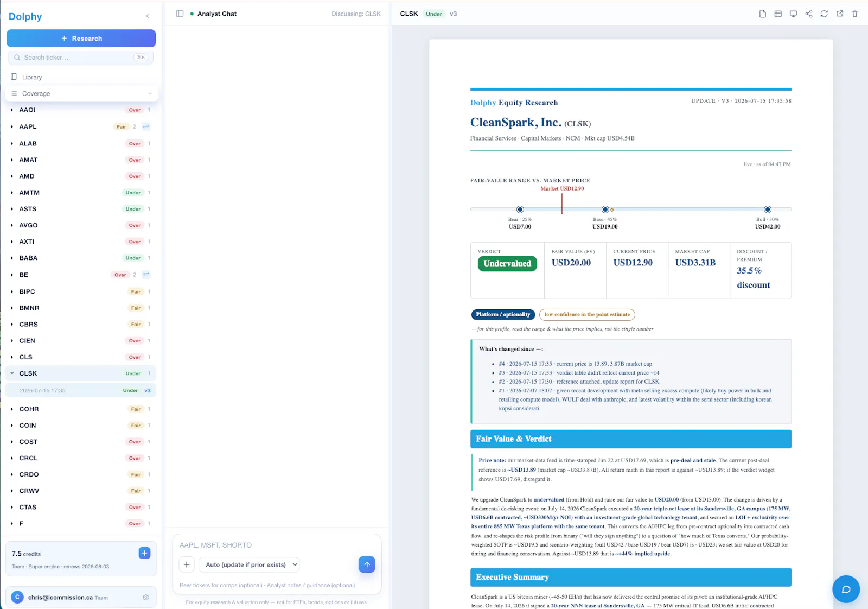Open the Auto update mode dropdown
Viewport: 868px width, 609px height.
click(249, 564)
